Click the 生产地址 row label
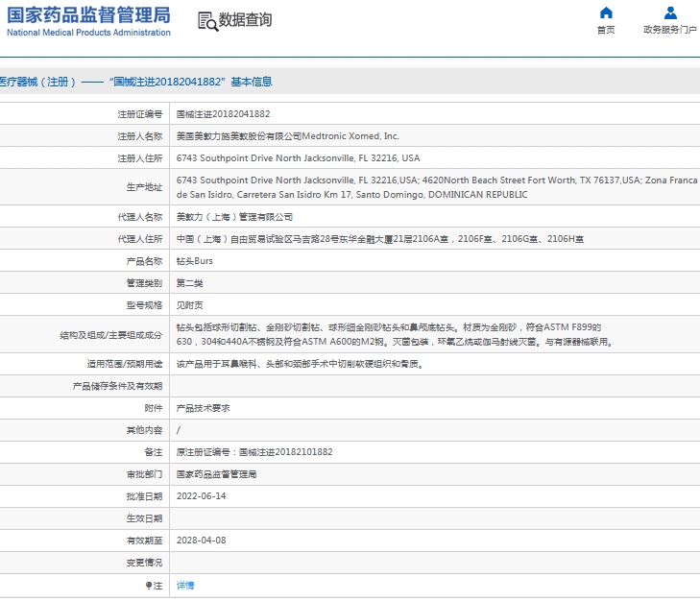The image size is (700, 601). point(145,187)
